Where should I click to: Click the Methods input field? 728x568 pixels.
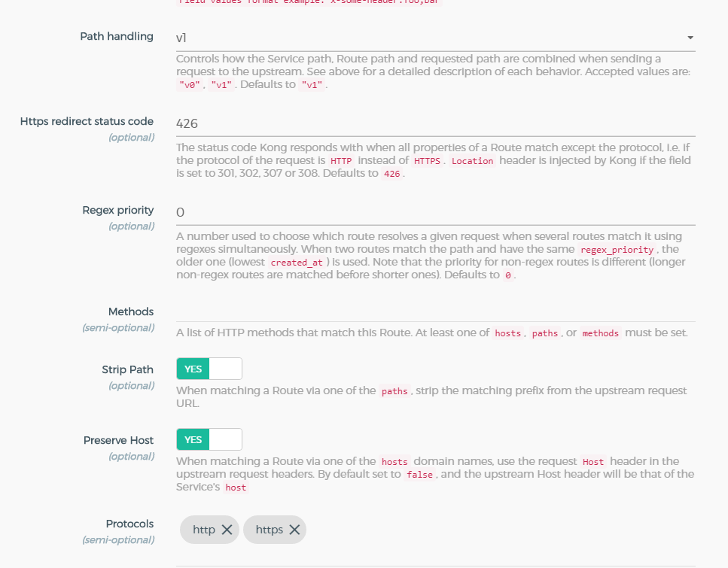pyautogui.click(x=435, y=311)
